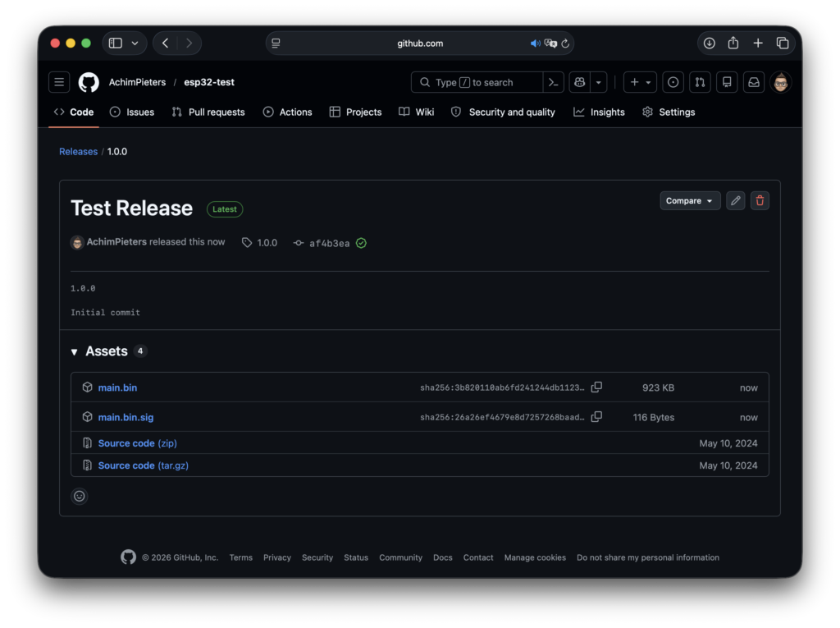Open the Compare dropdown
This screenshot has height=628, width=840.
tap(690, 200)
